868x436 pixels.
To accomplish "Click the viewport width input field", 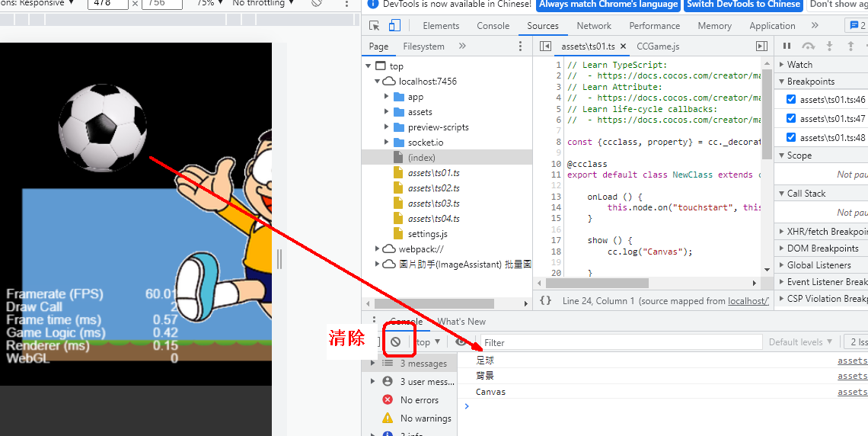I will tap(108, 3).
